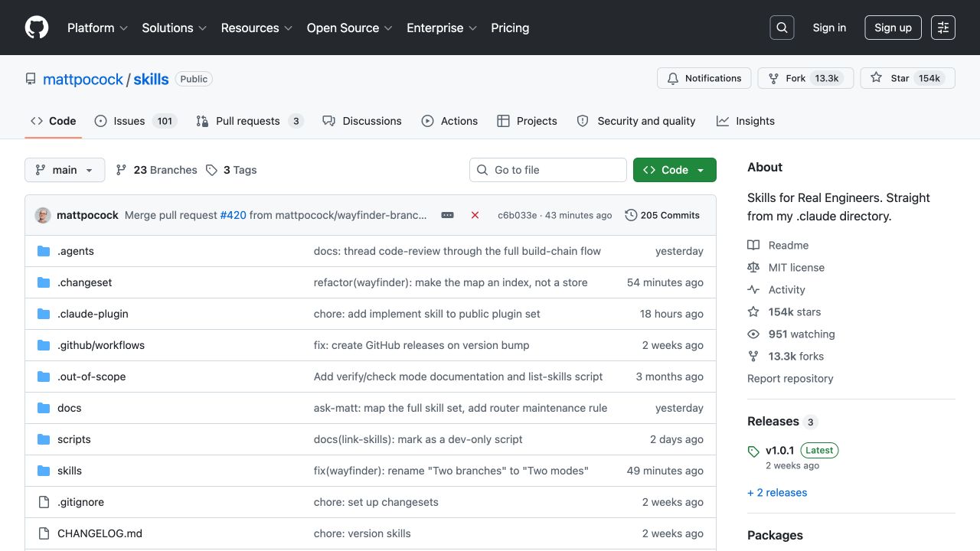This screenshot has width=980, height=551.
Task: Click the forks icon in About
Action: point(753,356)
